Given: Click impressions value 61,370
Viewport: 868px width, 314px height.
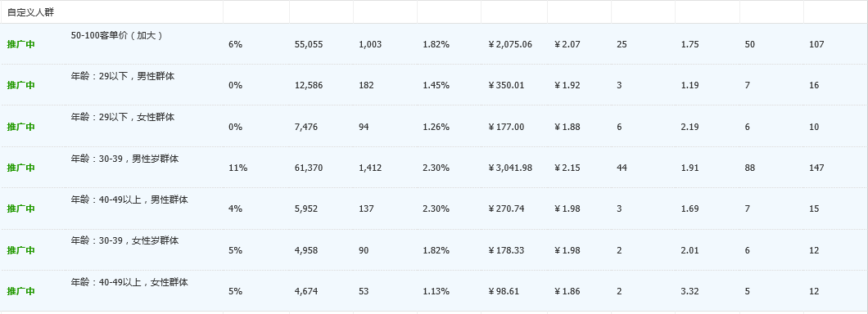Looking at the screenshot, I should [x=309, y=168].
